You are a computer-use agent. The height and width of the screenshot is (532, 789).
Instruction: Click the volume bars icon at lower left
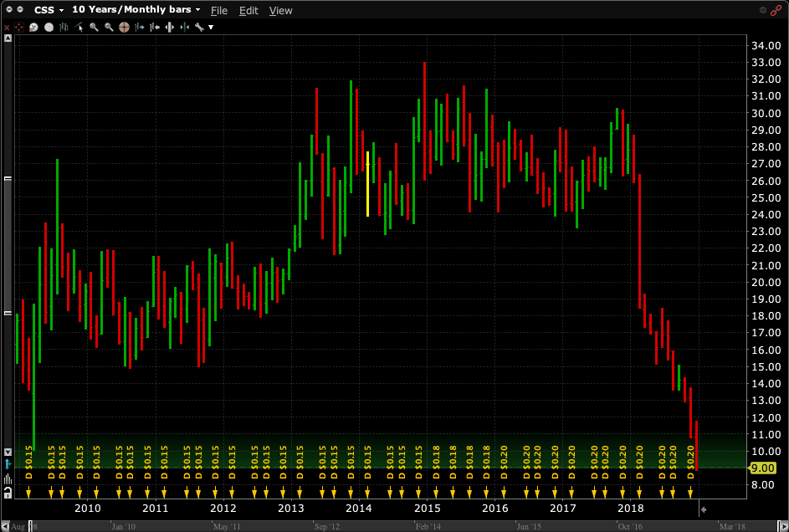8,479
